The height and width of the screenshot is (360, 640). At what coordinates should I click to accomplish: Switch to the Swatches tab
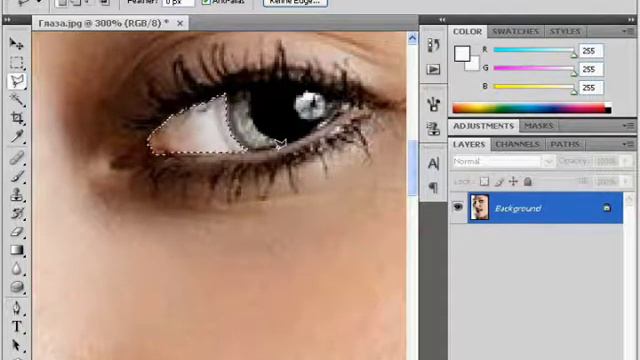click(x=516, y=31)
